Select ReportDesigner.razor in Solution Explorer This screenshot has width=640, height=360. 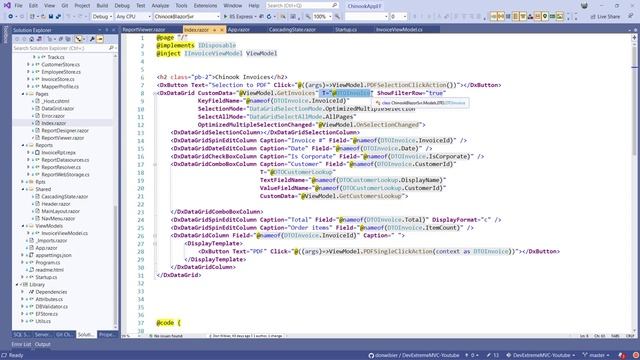[65, 131]
